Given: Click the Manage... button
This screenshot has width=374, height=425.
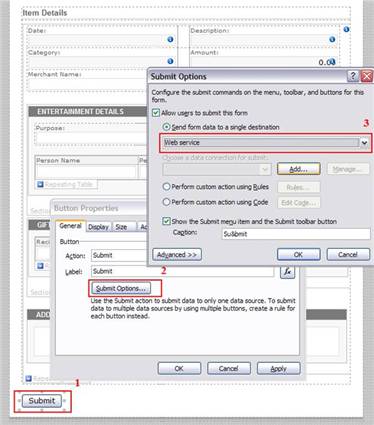Looking at the screenshot, I should (348, 169).
